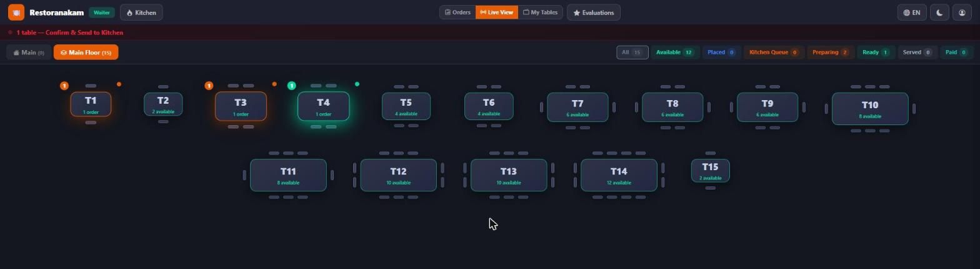The width and height of the screenshot is (980, 269).
Task: Open the My Tables tab
Action: click(540, 13)
